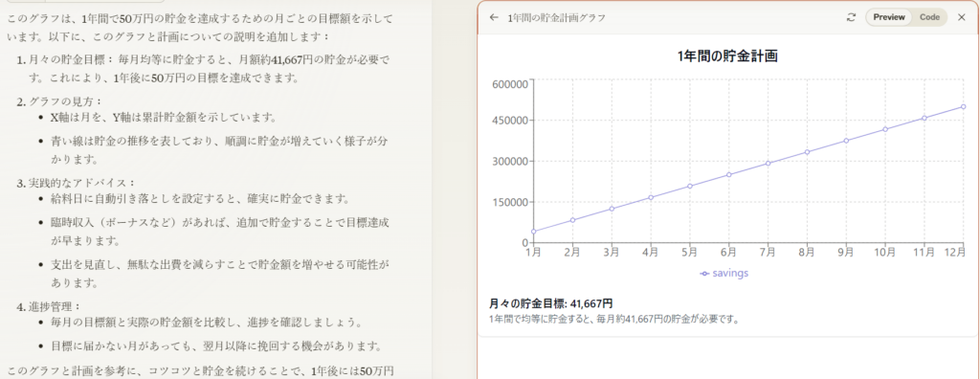Click the 月々の貯金目標: 41,667円 heading
This screenshot has width=980, height=379.
pos(550,304)
